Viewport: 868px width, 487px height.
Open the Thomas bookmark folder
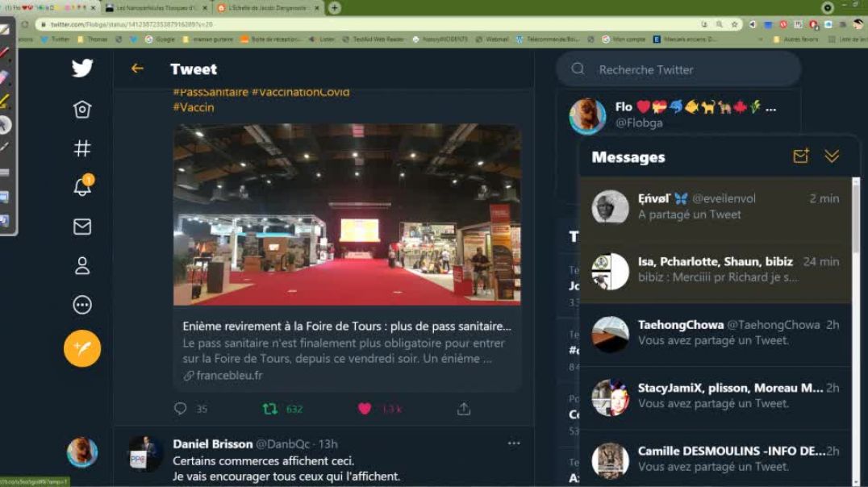click(93, 40)
